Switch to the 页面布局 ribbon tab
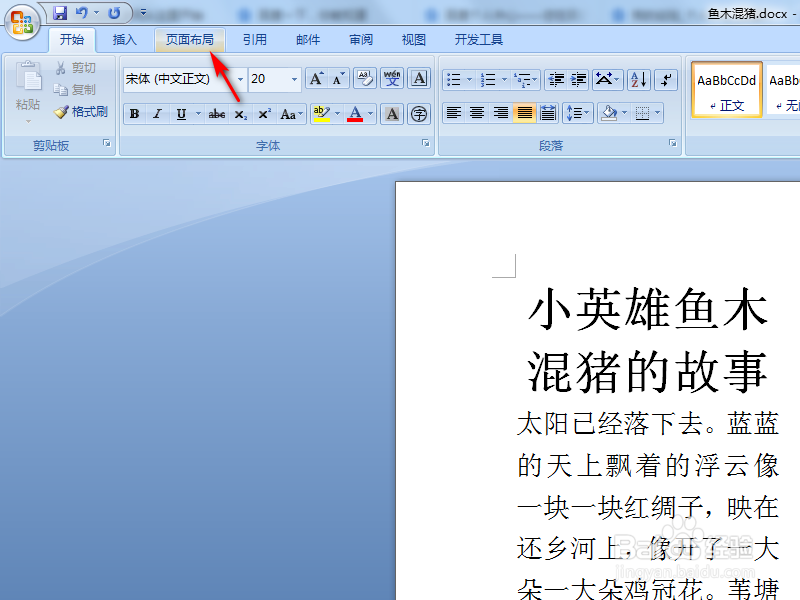 click(x=190, y=39)
